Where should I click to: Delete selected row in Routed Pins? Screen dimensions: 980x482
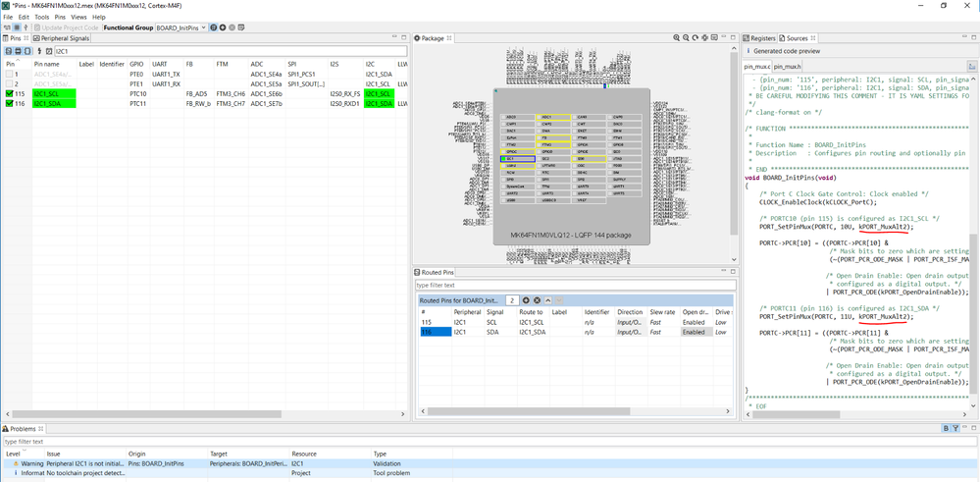coord(537,300)
